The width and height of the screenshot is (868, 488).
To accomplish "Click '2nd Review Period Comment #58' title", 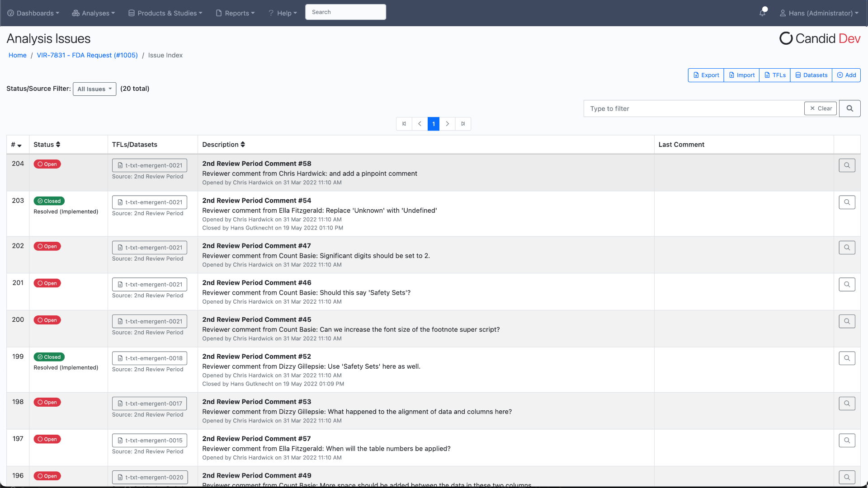I will [x=257, y=164].
